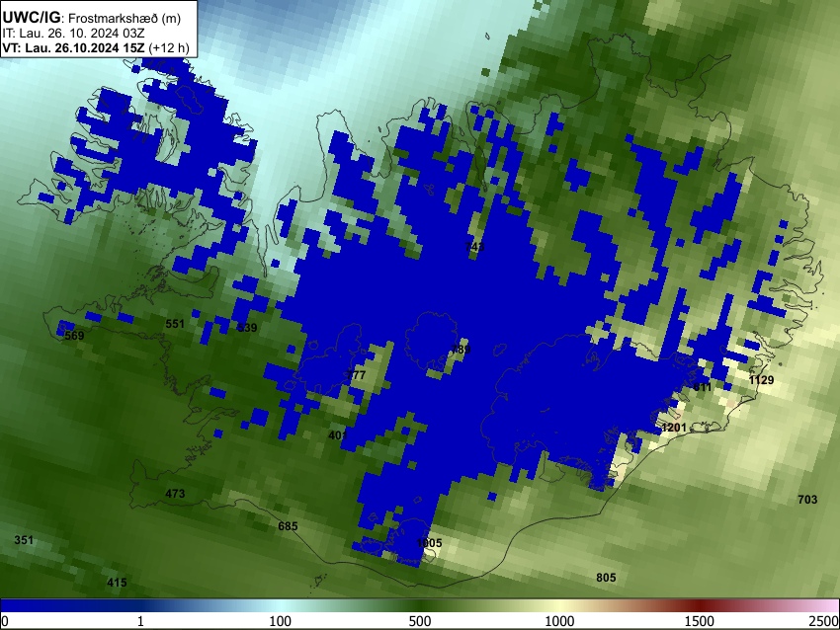Click the map value label 805

pos(606,577)
